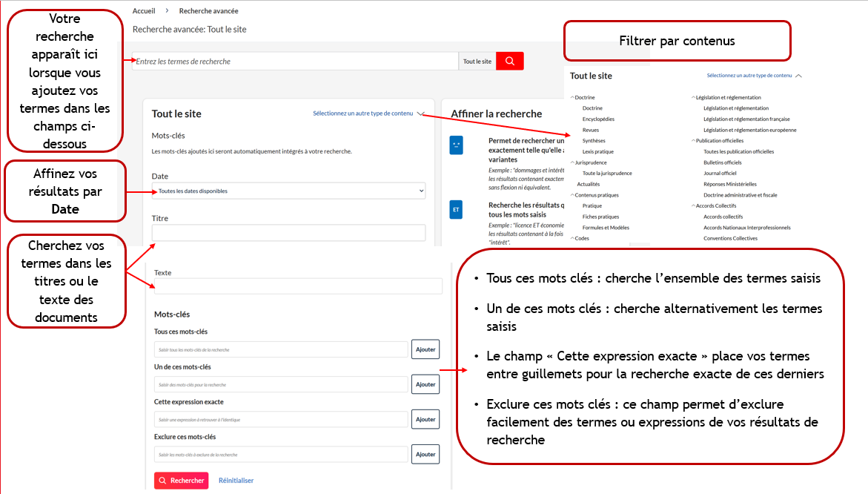Image resolution: width=868 pixels, height=494 pixels.
Task: Click the blue ET operator icon
Action: point(456,210)
